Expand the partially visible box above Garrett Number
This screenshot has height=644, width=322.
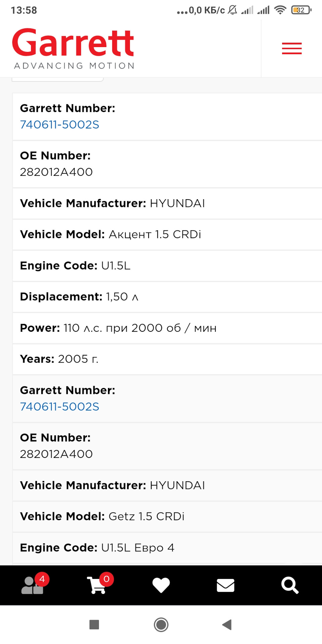click(57, 79)
